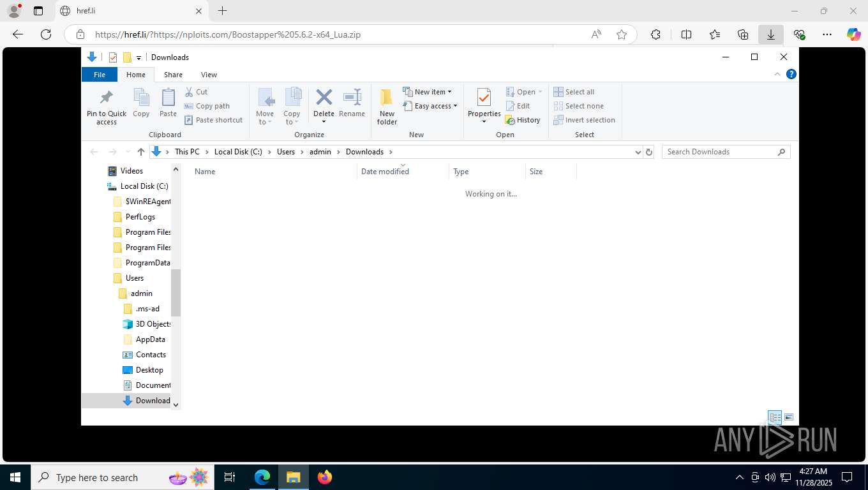Click the Delete red X icon
Viewport: 868px width, 490px height.
(324, 97)
